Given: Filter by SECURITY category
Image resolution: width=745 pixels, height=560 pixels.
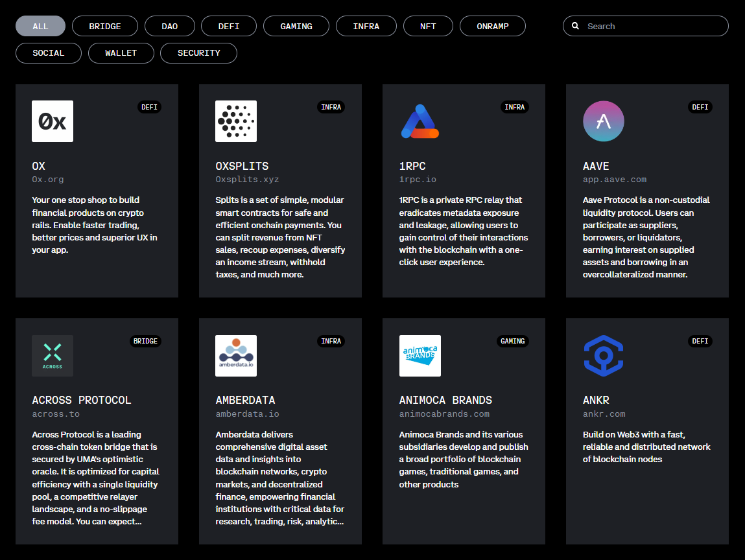Looking at the screenshot, I should coord(198,52).
